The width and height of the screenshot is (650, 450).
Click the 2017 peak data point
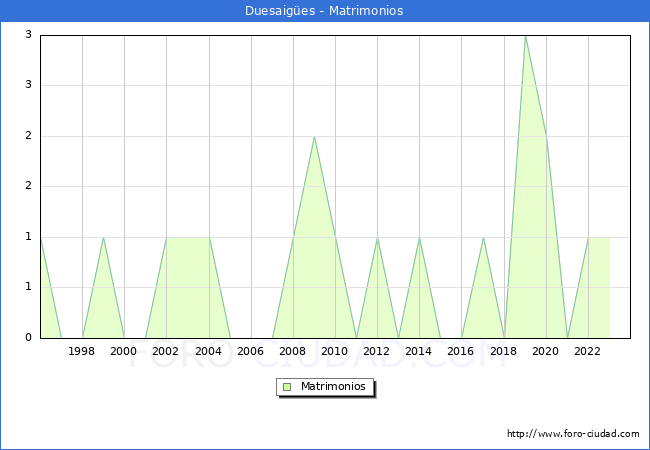pyautogui.click(x=483, y=238)
